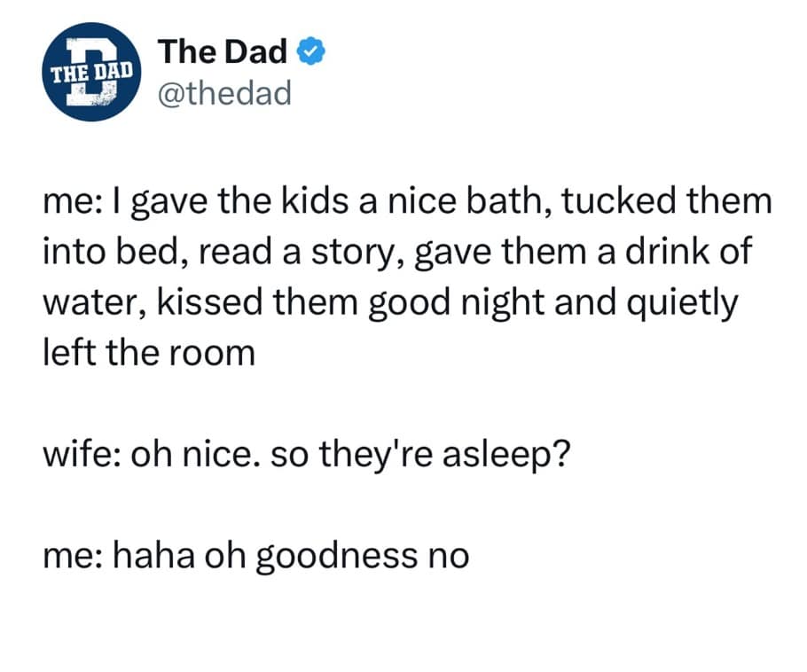
Task: Click the line starting "water, kissed them"
Action: click(x=389, y=302)
